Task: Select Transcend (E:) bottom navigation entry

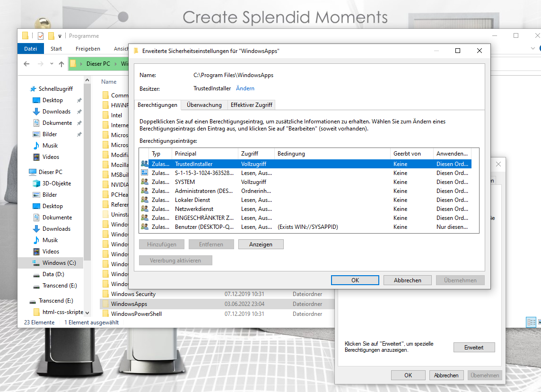Action: click(56, 301)
